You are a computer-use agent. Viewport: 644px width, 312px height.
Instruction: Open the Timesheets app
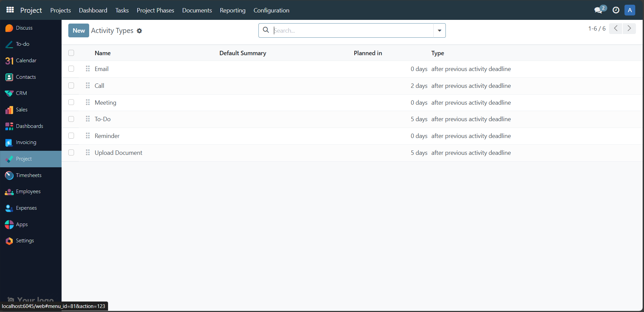coord(29,175)
